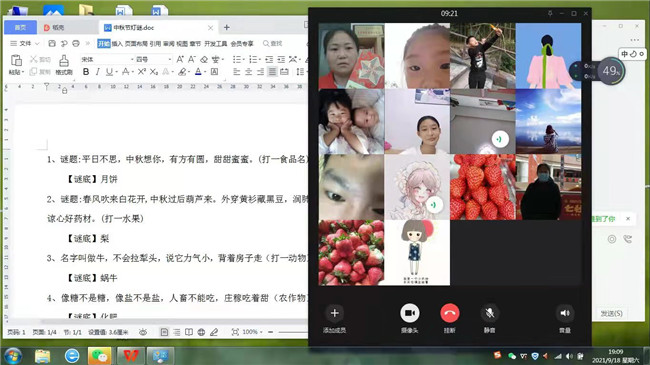Open the 文件 menu dropdown
The width and height of the screenshot is (650, 365).
tap(25, 43)
